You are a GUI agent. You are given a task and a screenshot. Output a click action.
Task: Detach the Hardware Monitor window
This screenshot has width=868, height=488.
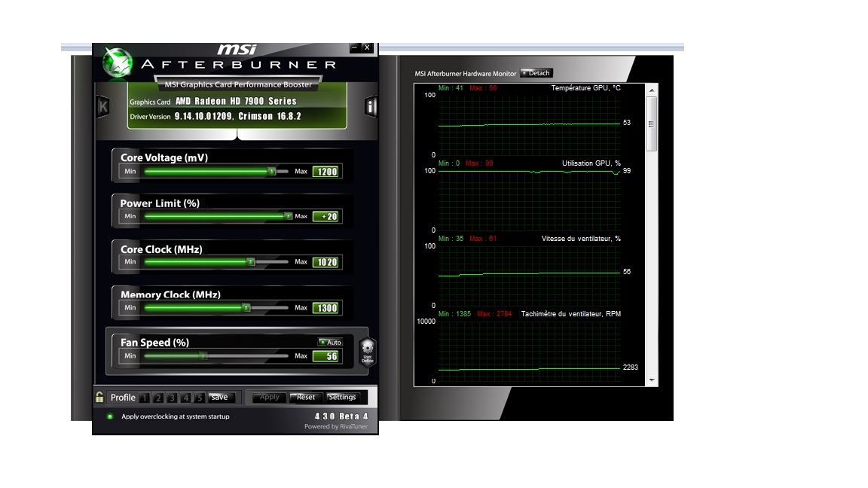536,73
